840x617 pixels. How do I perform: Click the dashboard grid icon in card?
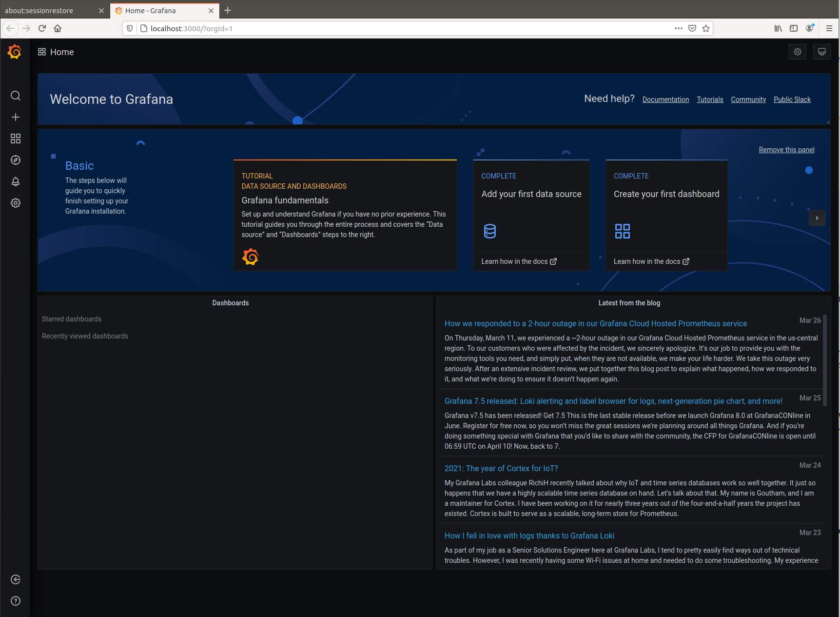pyautogui.click(x=623, y=231)
